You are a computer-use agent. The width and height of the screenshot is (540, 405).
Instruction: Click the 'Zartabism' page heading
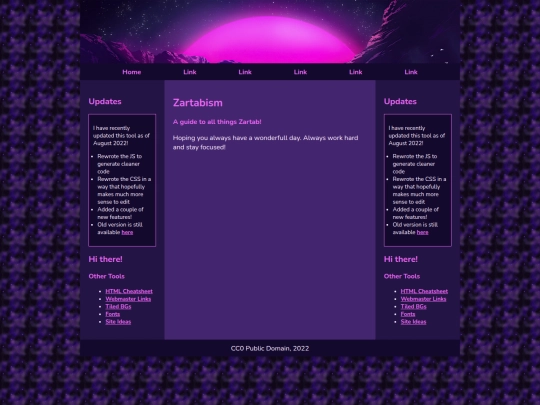198,103
